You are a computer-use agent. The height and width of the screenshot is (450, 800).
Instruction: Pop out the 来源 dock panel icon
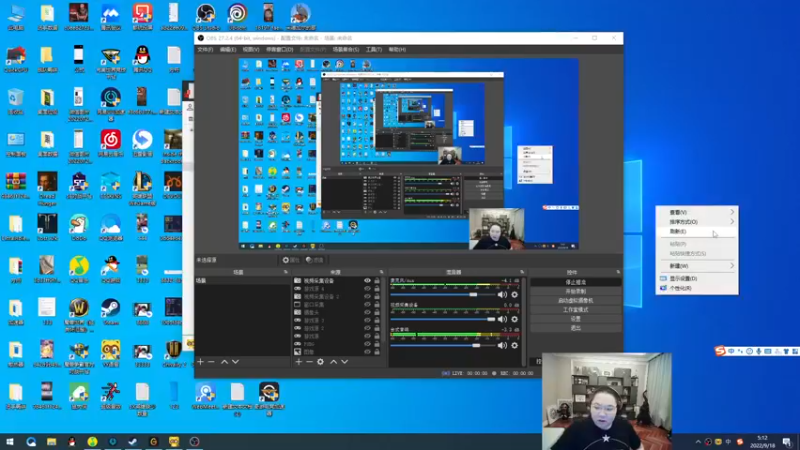click(381, 272)
